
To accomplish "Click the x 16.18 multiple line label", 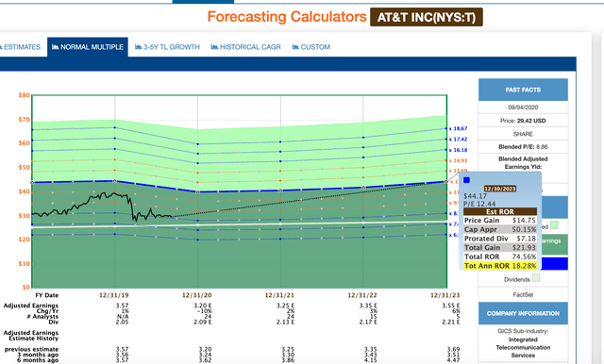I will point(458,150).
